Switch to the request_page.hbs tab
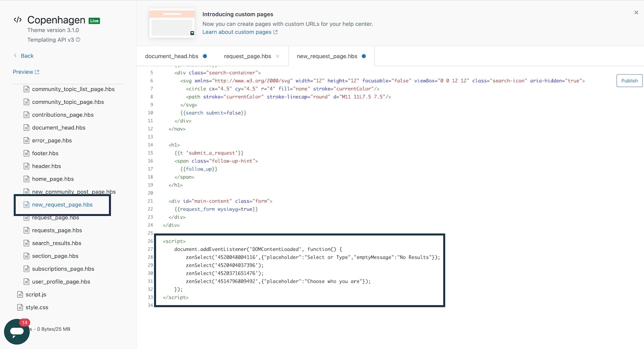 [x=247, y=56]
